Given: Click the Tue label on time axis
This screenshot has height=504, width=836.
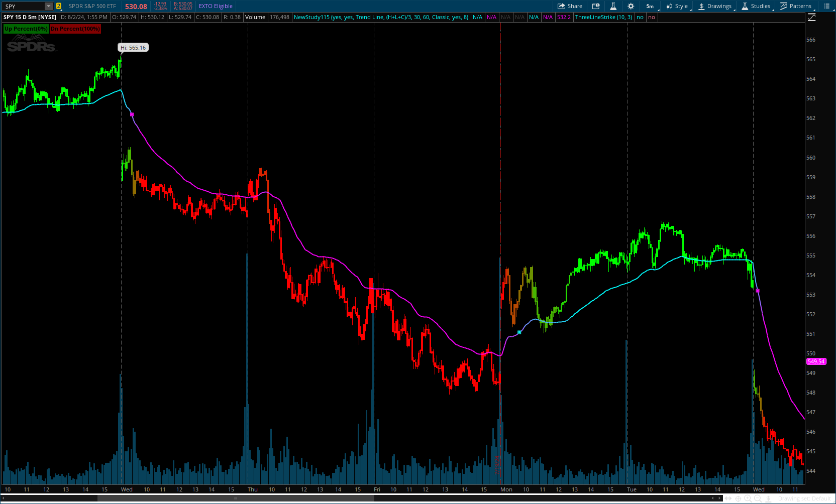Looking at the screenshot, I should click(x=632, y=490).
